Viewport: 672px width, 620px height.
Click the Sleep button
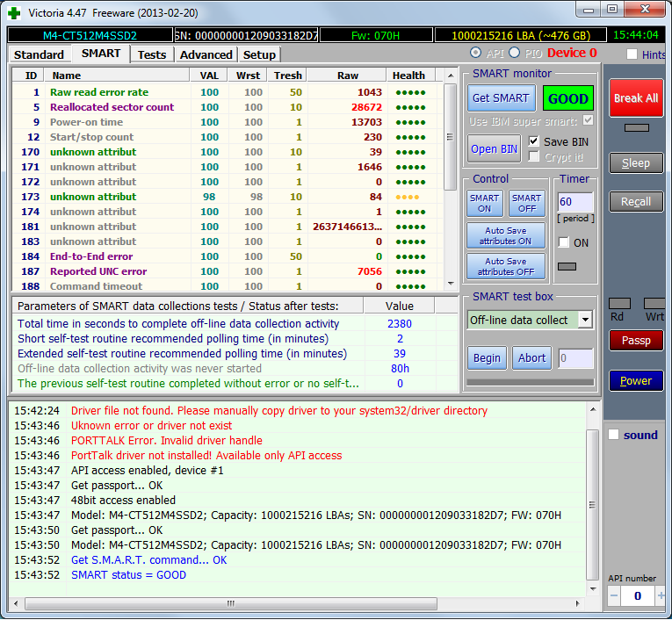636,162
